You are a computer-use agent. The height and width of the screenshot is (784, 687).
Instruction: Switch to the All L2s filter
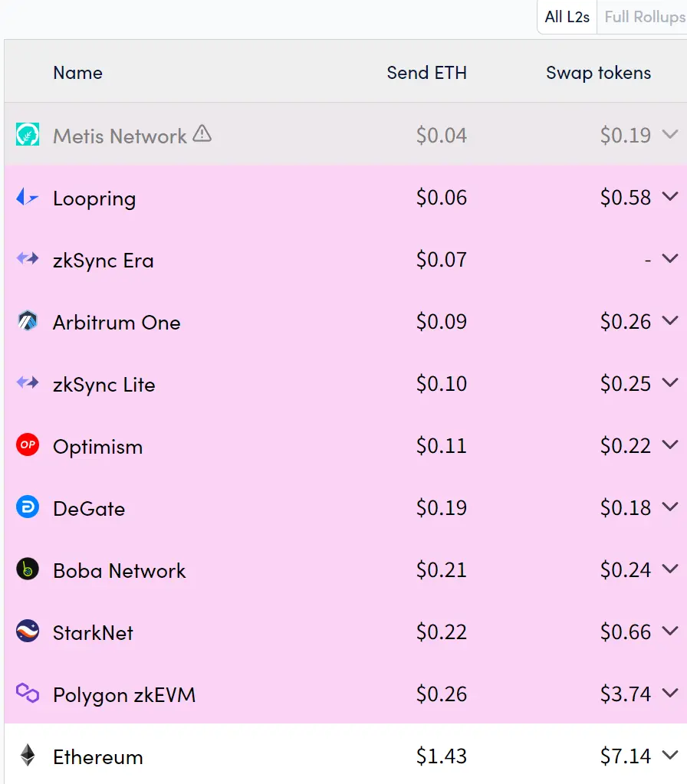[567, 17]
